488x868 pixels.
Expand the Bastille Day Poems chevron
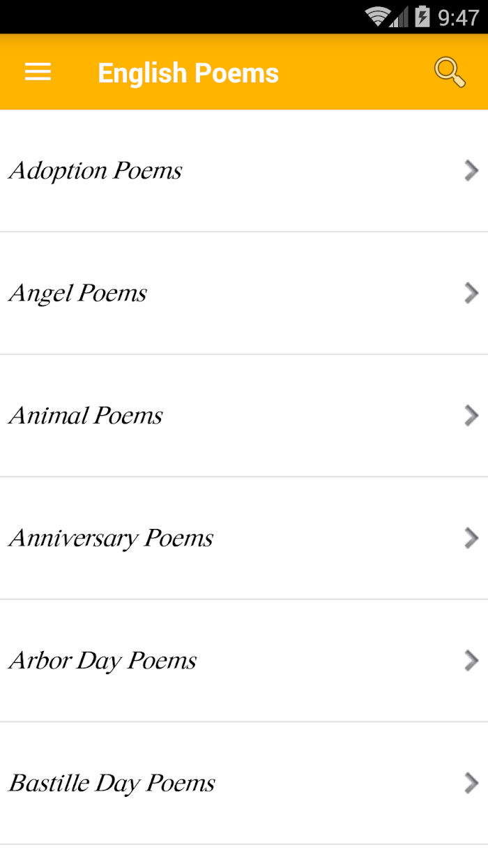tap(472, 783)
